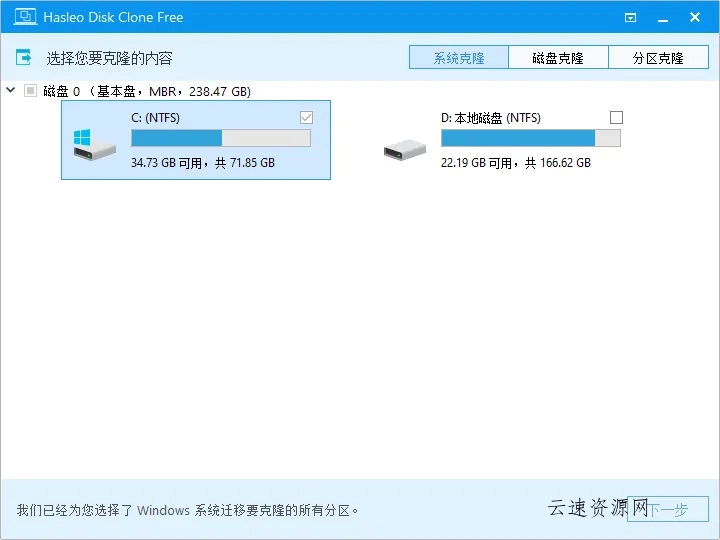
Task: Click the Hasleo Disk Clone Free title text
Action: 113,17
